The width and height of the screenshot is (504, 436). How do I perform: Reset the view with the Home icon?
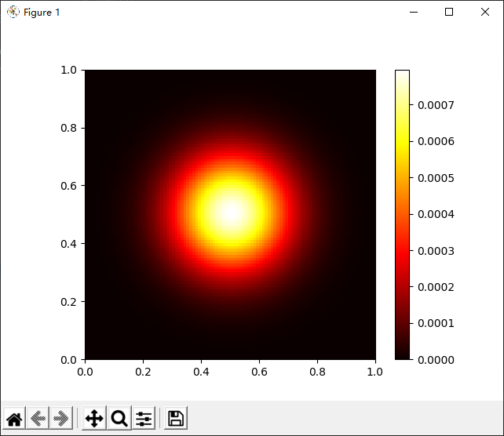(x=14, y=418)
